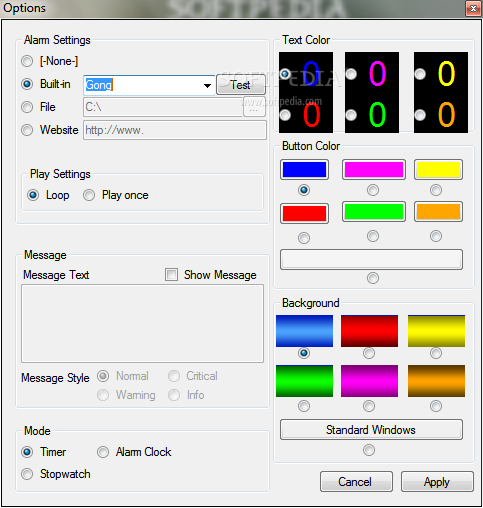Click the orange gradient background thumbnail
This screenshot has height=508, width=483.
436,381
